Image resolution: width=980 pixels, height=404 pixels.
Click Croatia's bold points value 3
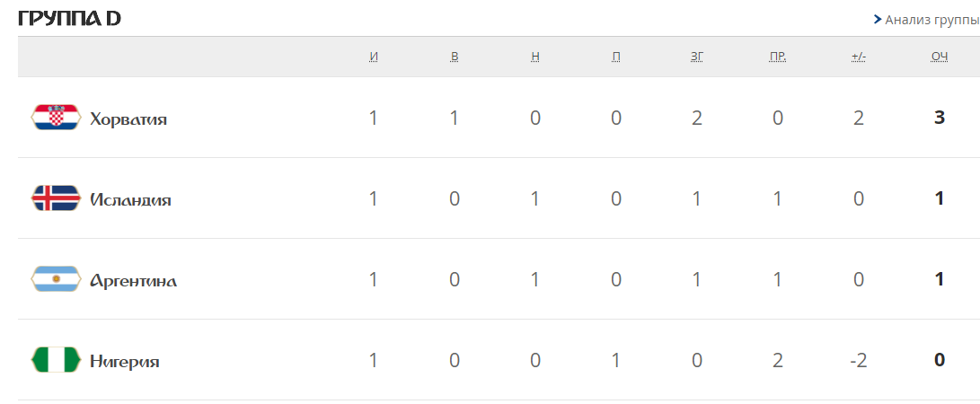pyautogui.click(x=940, y=118)
